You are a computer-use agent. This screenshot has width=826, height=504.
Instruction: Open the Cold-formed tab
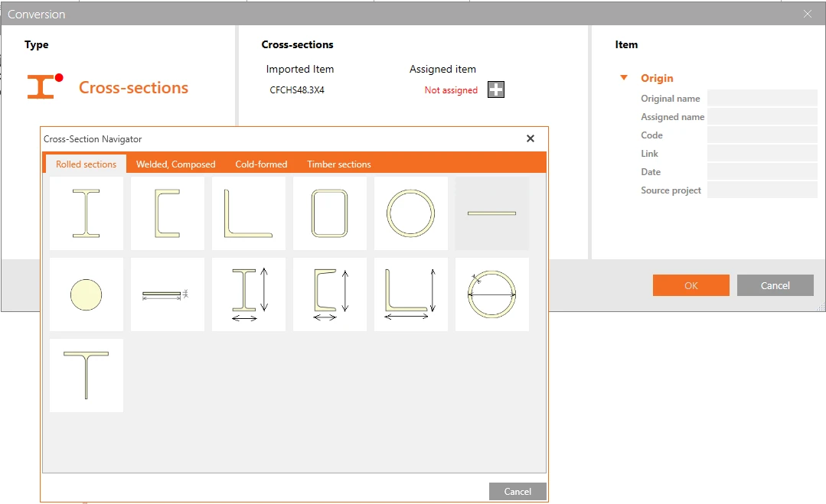point(261,164)
